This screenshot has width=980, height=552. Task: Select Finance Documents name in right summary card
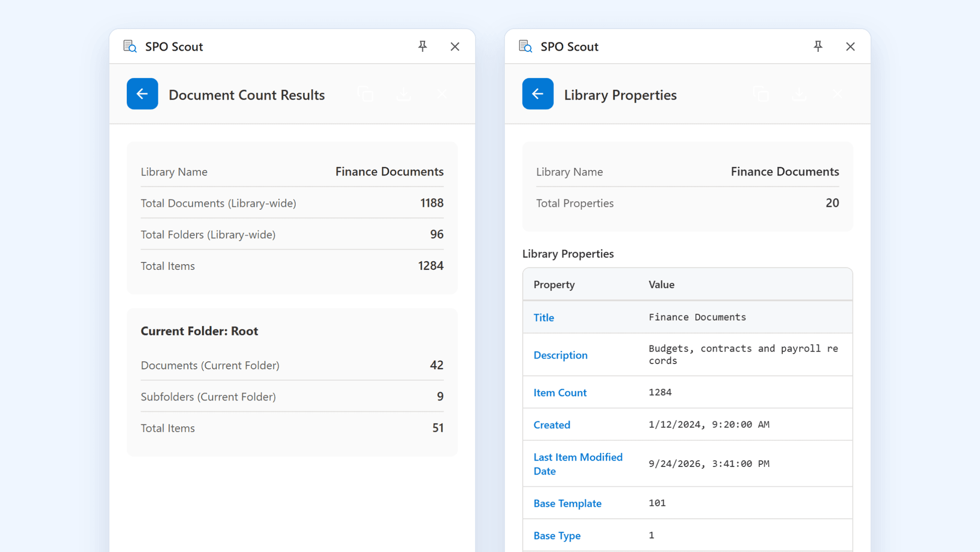point(785,172)
